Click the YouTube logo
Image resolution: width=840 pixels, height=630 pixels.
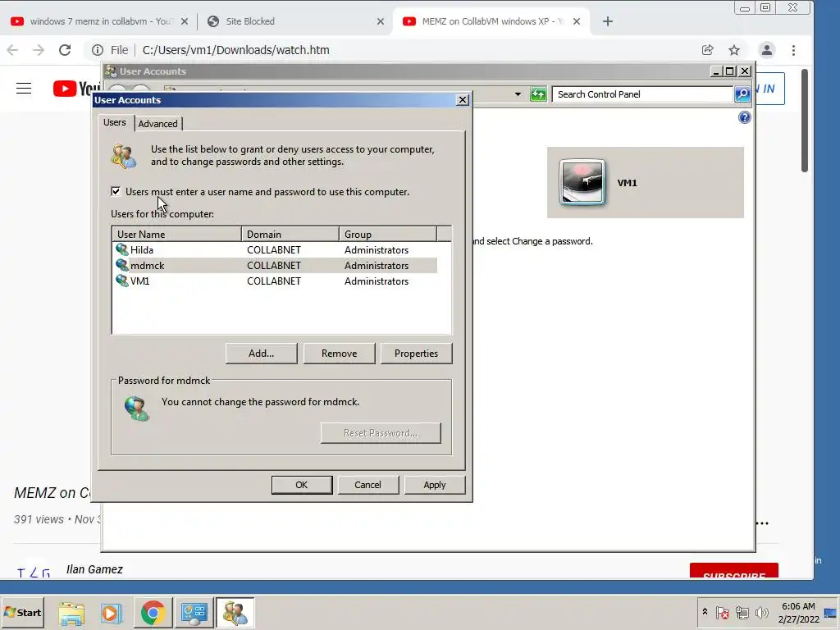pyautogui.click(x=76, y=89)
